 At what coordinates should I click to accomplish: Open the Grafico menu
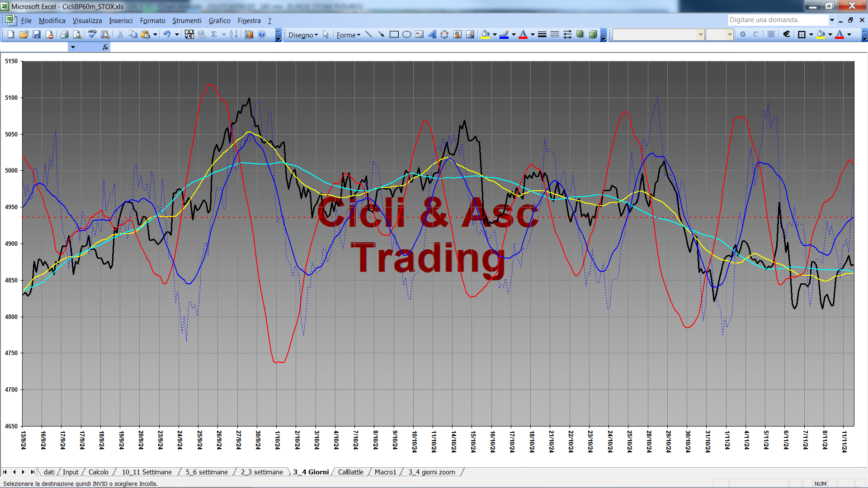219,21
